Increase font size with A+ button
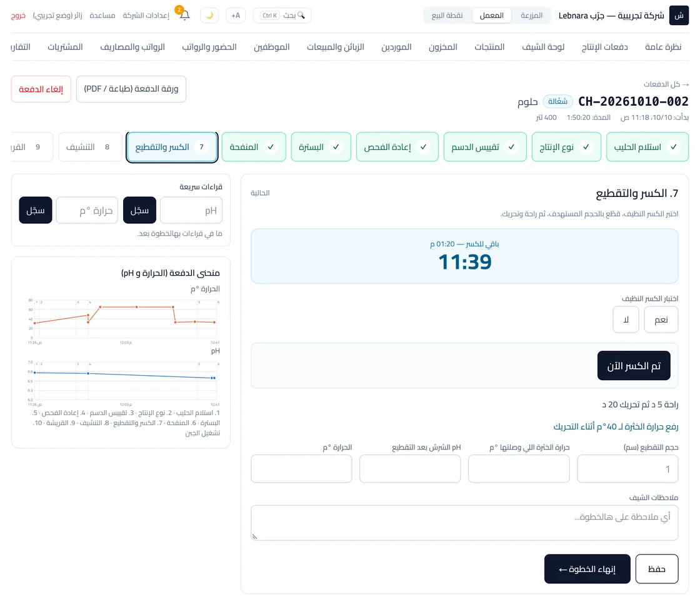This screenshot has height=599, width=700. (236, 15)
